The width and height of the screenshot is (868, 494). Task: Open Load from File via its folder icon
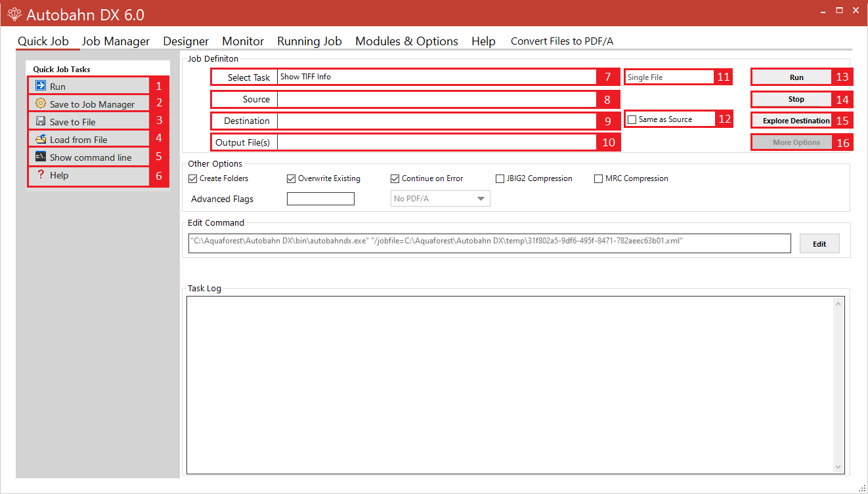pyautogui.click(x=41, y=139)
